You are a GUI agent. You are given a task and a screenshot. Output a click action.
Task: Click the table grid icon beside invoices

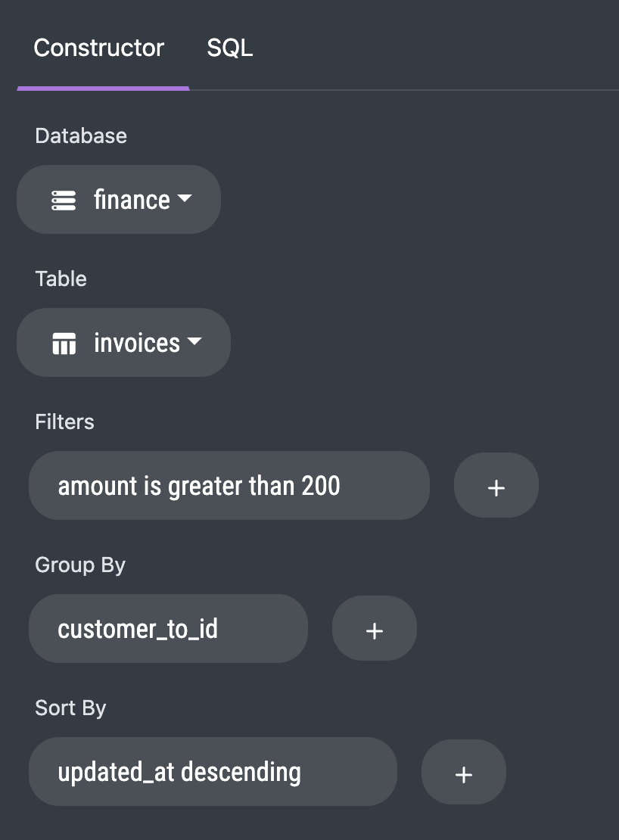click(64, 344)
